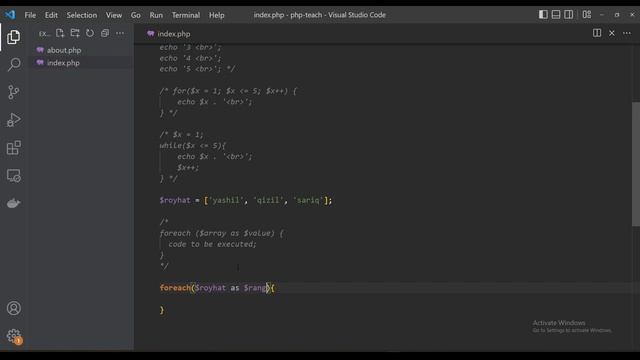Open editor more actions ellipsis
This screenshot has width=640, height=360.
tap(627, 33)
